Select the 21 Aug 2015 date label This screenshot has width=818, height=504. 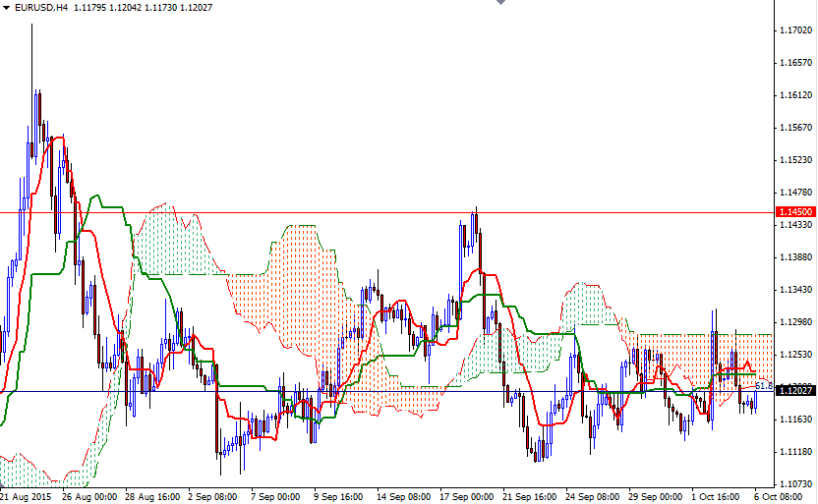tap(28, 497)
